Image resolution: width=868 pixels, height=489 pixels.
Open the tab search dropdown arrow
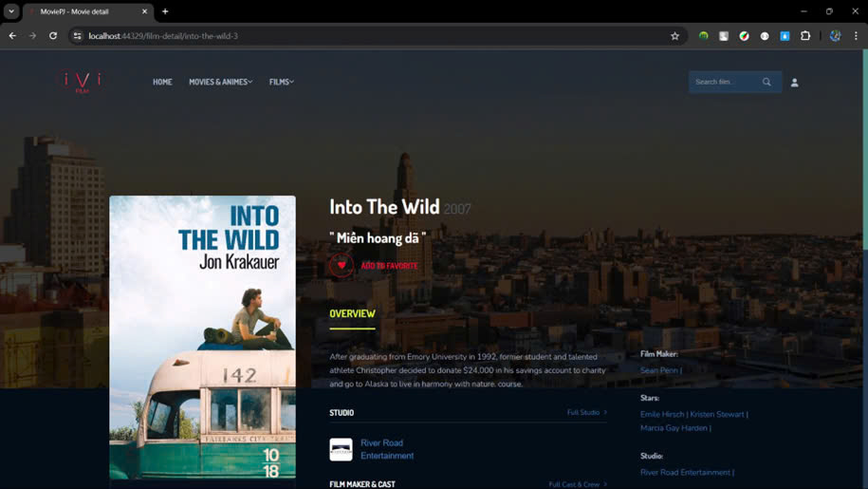[11, 11]
